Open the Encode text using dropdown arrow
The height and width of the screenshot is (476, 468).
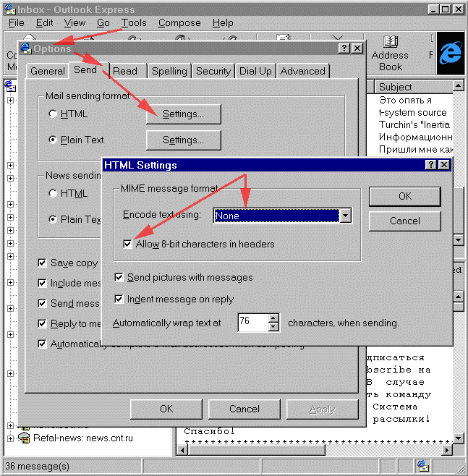pos(345,216)
